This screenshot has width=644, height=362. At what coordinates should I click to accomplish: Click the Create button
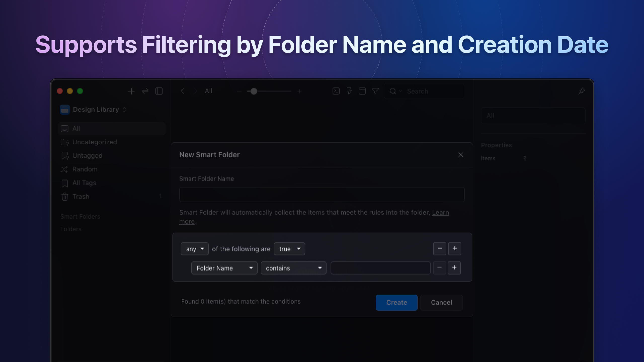(396, 302)
